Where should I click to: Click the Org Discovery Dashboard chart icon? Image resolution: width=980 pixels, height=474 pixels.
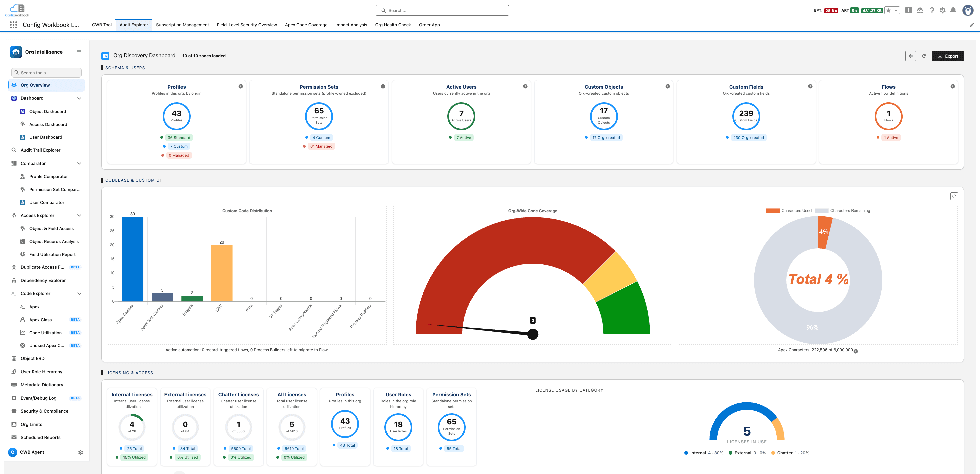click(105, 56)
